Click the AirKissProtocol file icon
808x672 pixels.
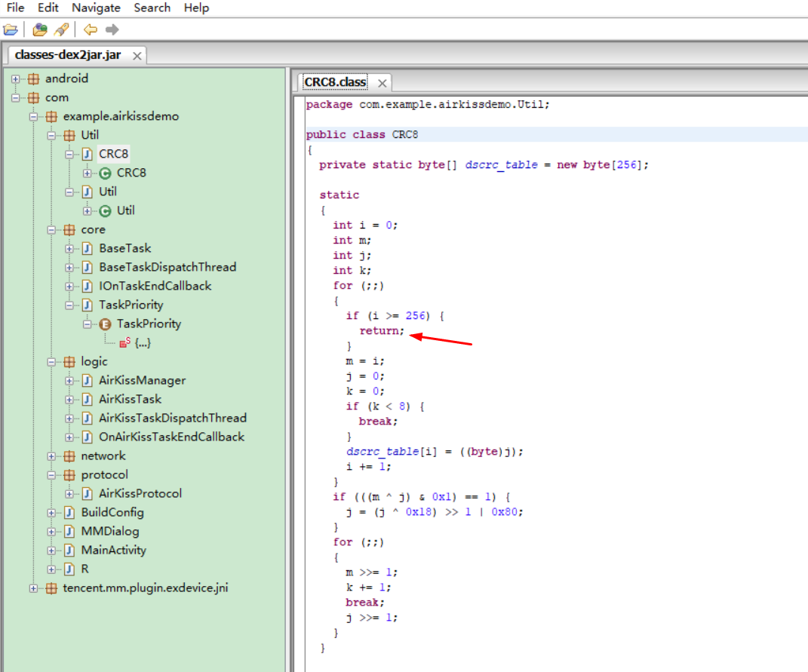click(88, 494)
